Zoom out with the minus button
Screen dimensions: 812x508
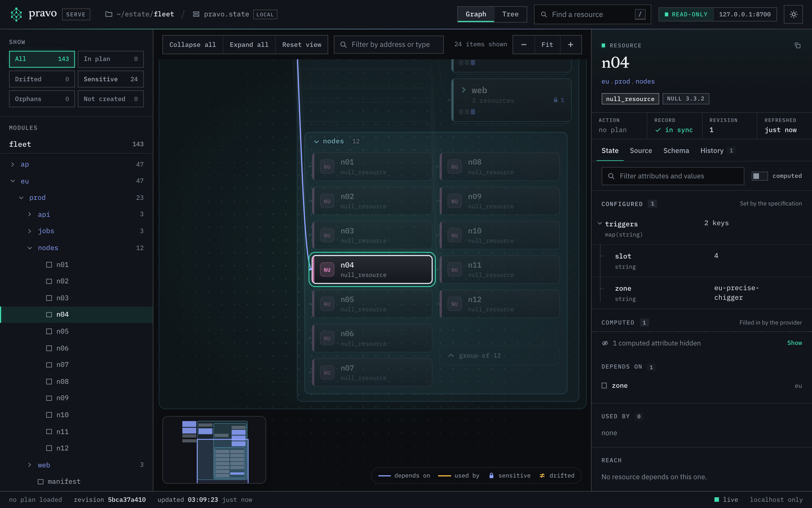[x=524, y=45]
